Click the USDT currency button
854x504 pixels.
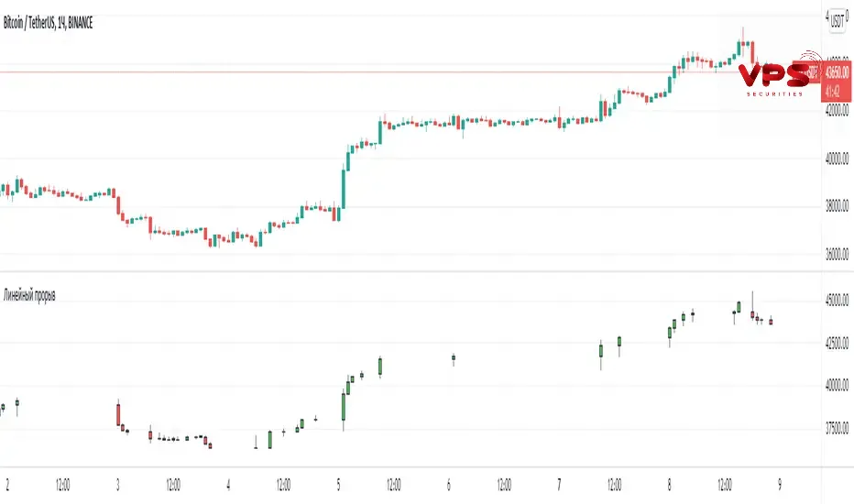(x=836, y=27)
